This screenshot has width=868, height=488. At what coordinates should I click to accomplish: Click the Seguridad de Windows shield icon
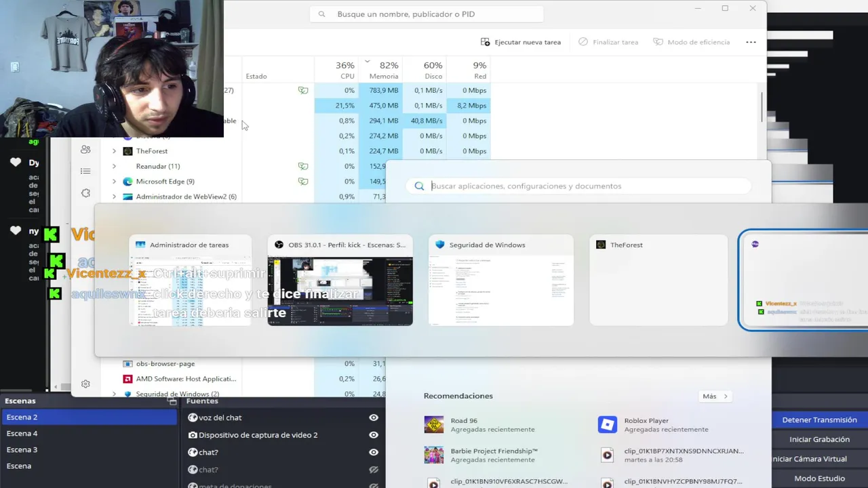click(x=127, y=394)
